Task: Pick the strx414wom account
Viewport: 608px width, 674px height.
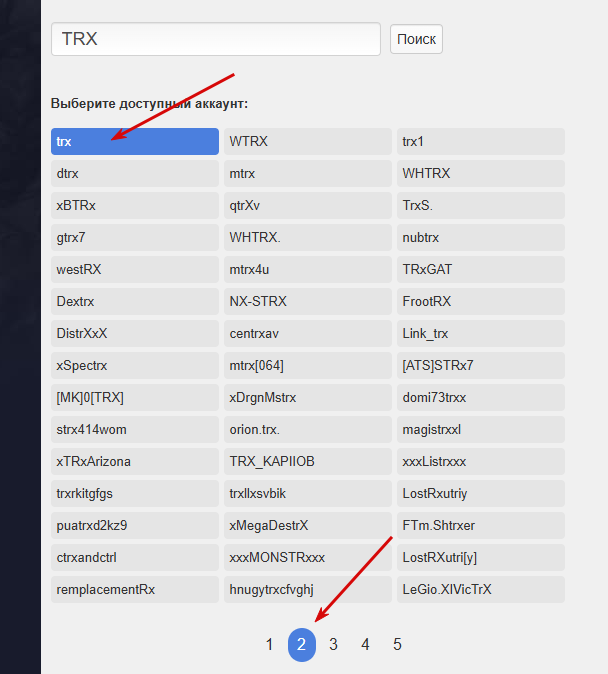Action: click(135, 429)
